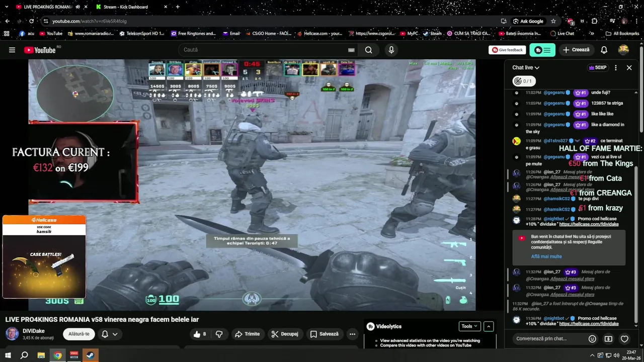644x362 pixels.
Task: Open Steam from the taskbar
Action: point(91,355)
